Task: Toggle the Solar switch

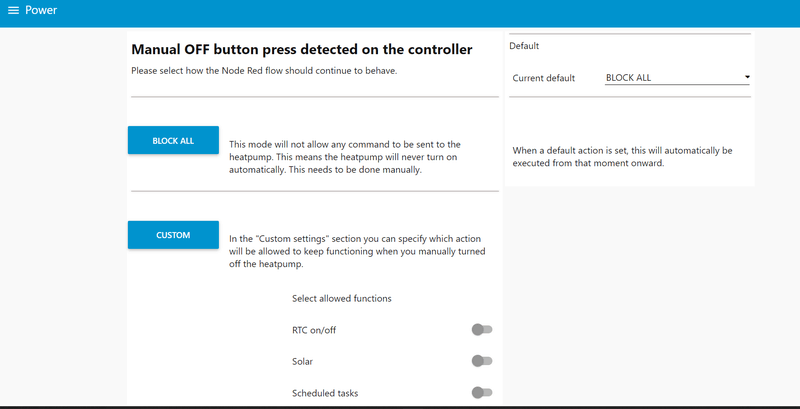Action: click(x=482, y=361)
